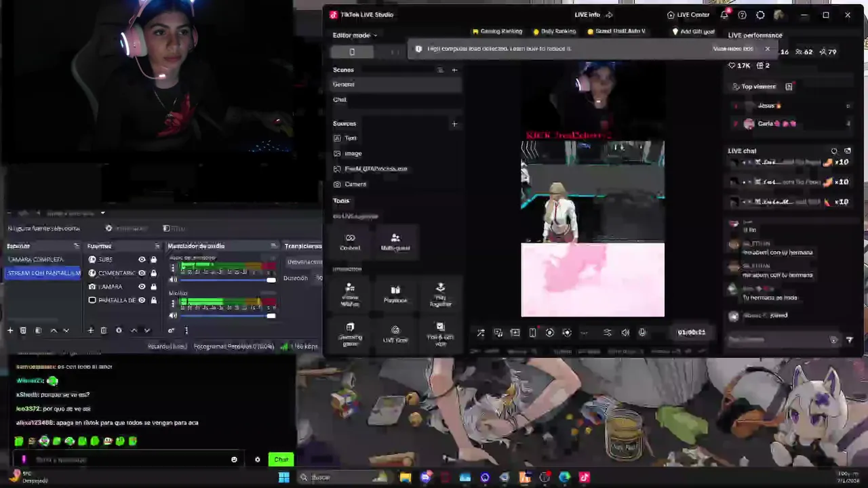This screenshot has width=868, height=488.
Task: Click the green Chat button in the Kick chat
Action: tap(281, 460)
